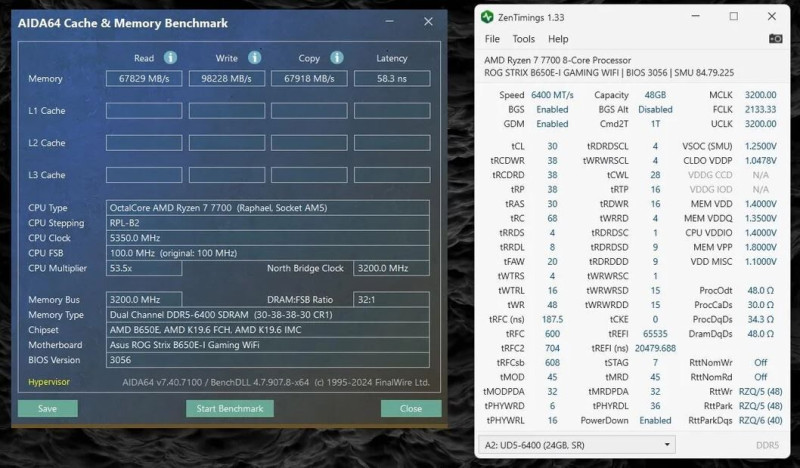
Task: Click the ZenTimings app logo icon
Action: 487,17
